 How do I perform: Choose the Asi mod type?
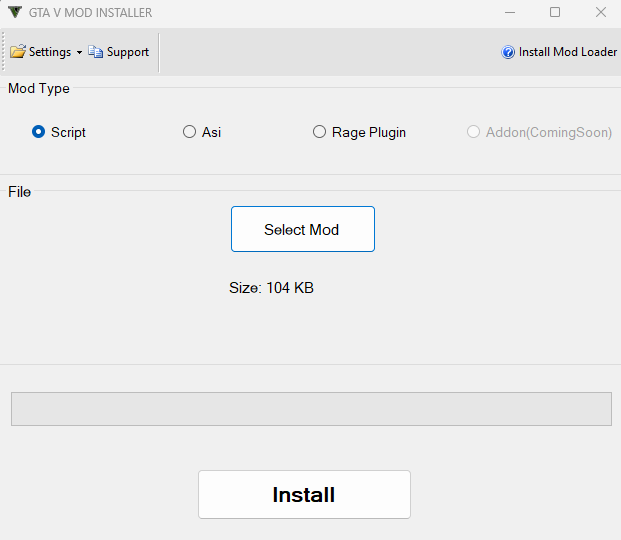click(189, 132)
